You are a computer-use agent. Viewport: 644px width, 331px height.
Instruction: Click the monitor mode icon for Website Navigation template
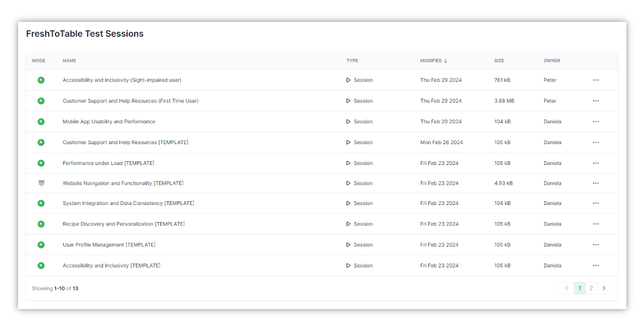click(41, 183)
